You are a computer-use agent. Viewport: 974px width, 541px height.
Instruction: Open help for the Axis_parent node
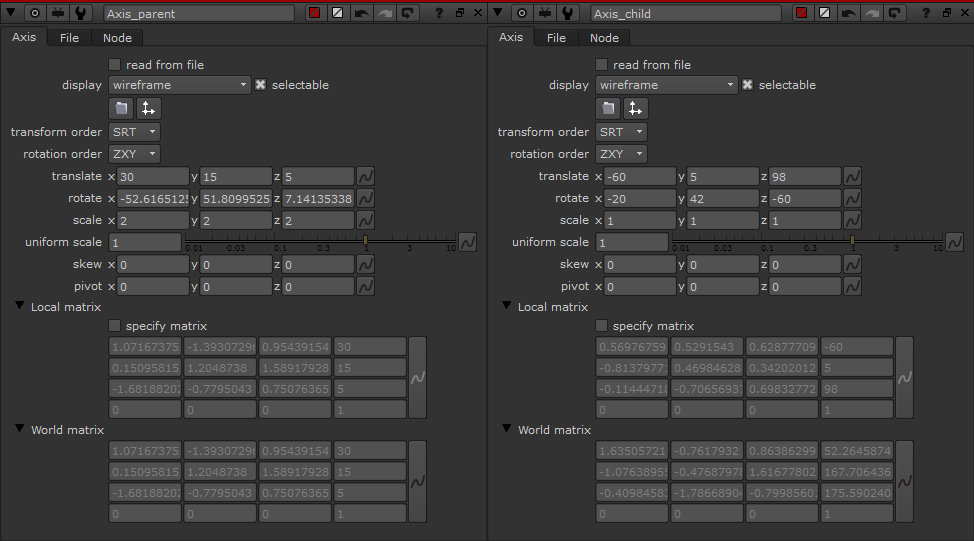438,13
